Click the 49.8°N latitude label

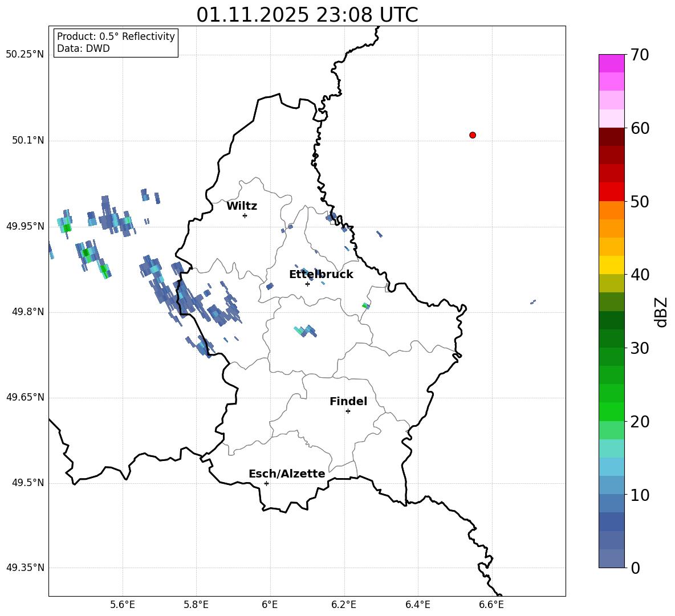(x=28, y=312)
